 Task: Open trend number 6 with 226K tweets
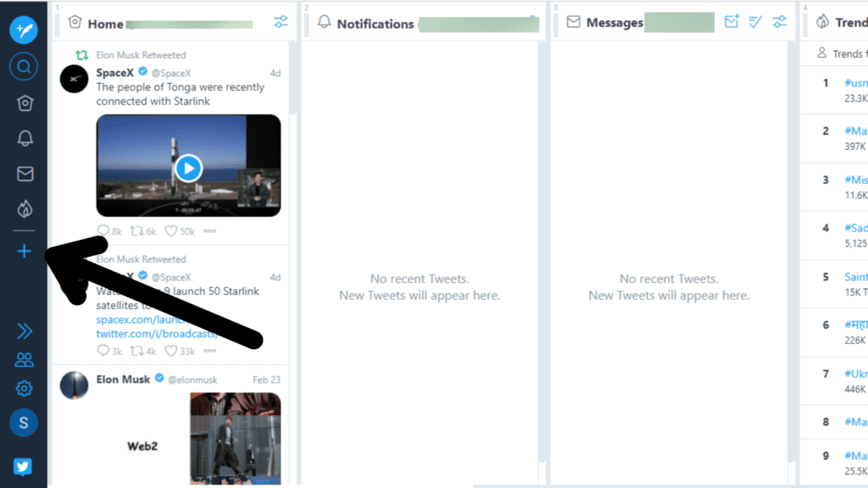(x=856, y=324)
